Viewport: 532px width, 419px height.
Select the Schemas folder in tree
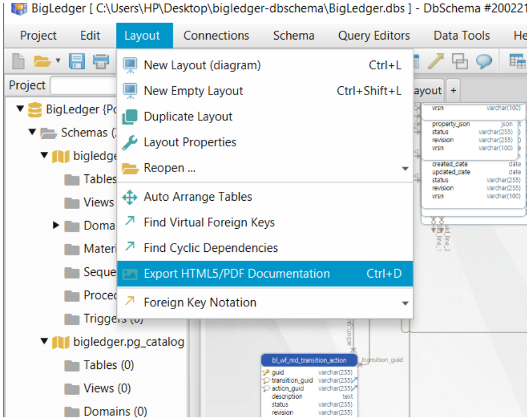tap(79, 133)
